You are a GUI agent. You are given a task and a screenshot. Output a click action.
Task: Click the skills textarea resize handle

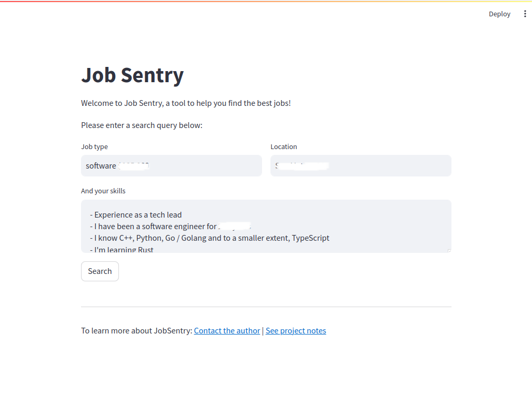click(x=449, y=251)
